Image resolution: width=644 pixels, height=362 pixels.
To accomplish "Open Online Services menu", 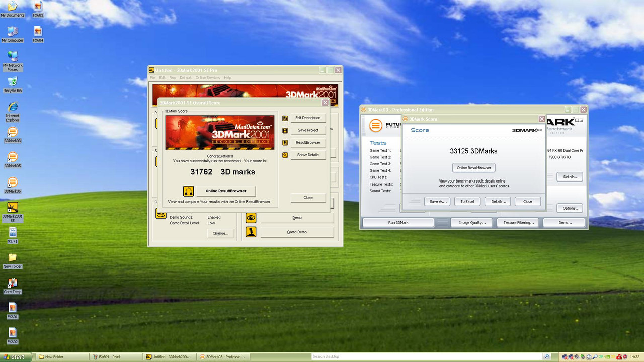I will coord(208,78).
